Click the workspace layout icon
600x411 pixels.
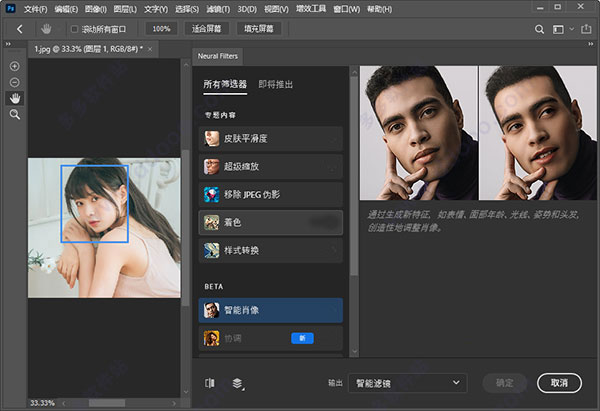click(x=558, y=29)
